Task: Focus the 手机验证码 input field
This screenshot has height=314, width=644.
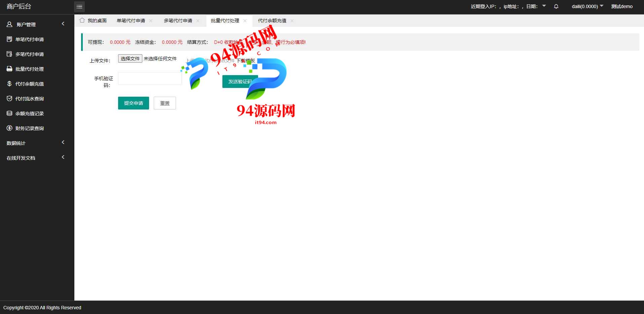Action: point(150,78)
